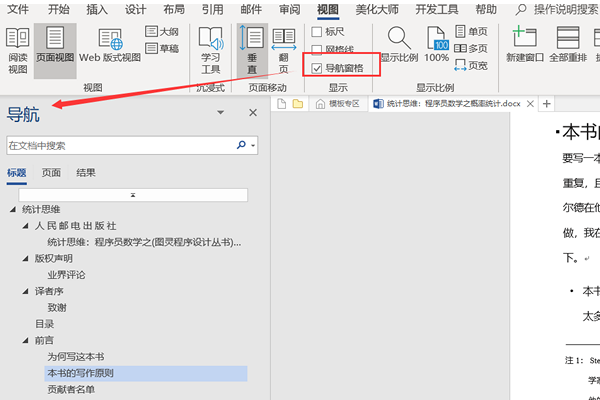Open 大纲 outline view

162,31
